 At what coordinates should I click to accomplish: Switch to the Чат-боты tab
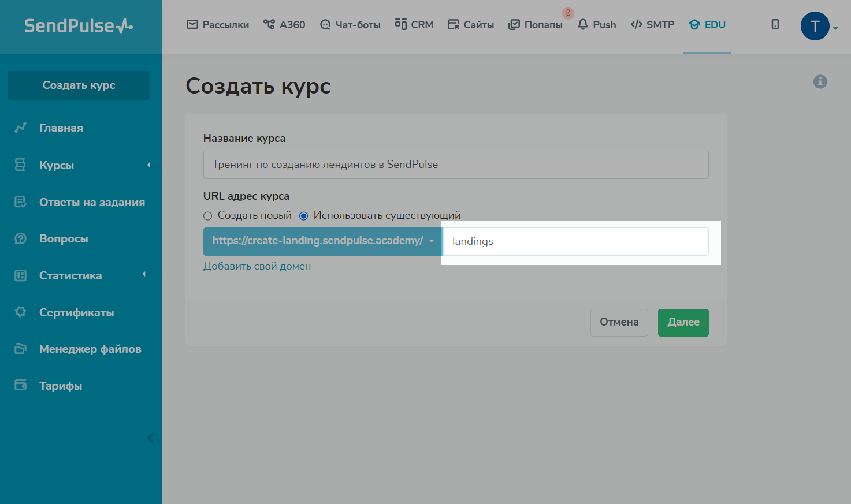point(350,25)
